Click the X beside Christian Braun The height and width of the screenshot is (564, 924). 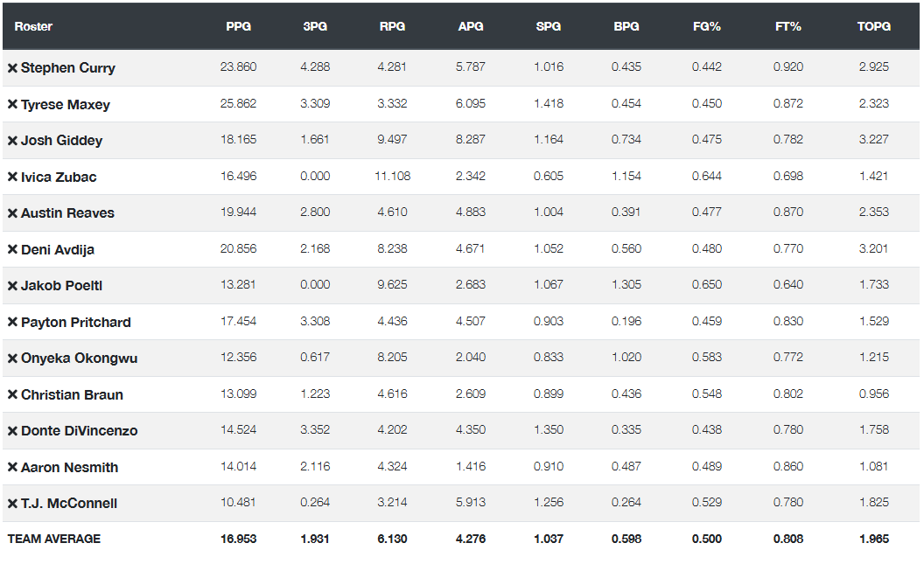(12, 394)
